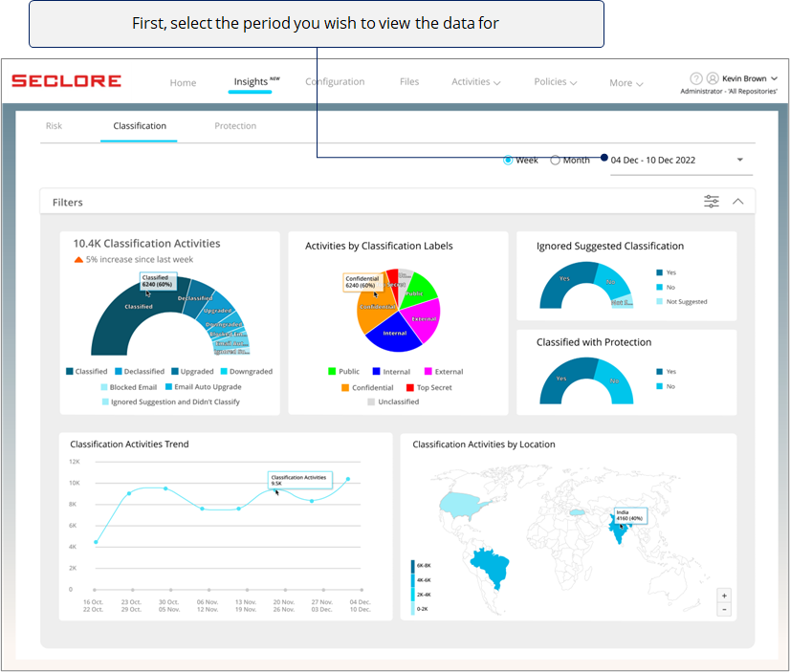Toggle the Confidential label legend swatch
790x672 pixels.
pos(345,387)
